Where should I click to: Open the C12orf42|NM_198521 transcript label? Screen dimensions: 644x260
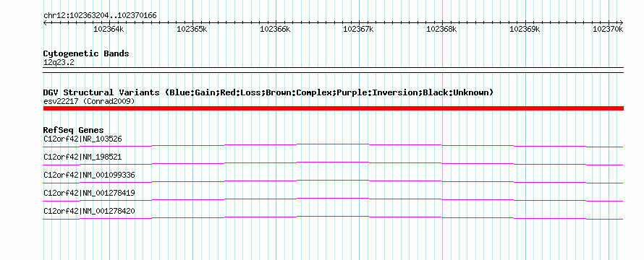click(82, 157)
